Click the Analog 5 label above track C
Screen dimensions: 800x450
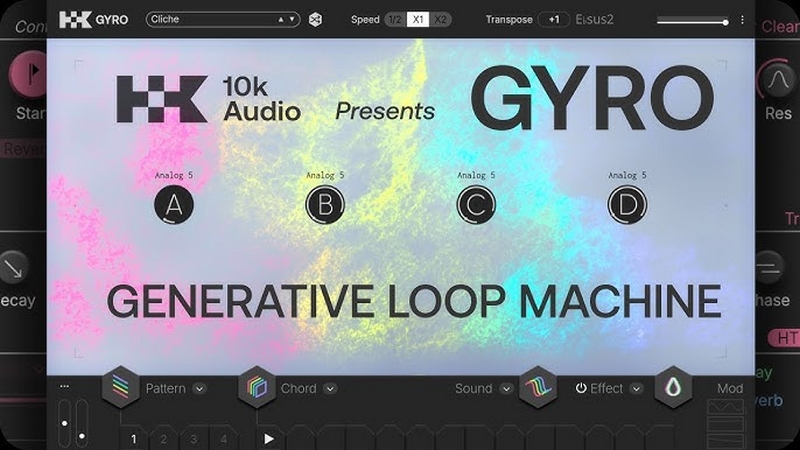point(476,175)
